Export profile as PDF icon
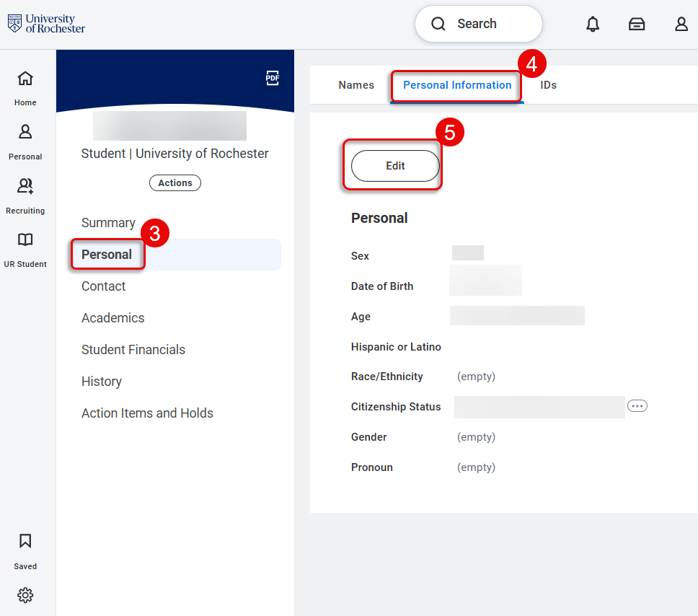This screenshot has height=616, width=698. 273,78
